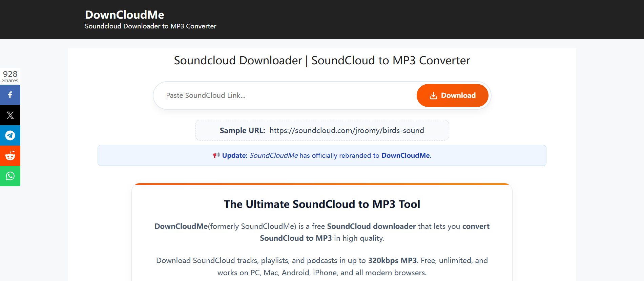This screenshot has height=281, width=644.
Task: Click the 928 Shares counter
Action: pyautogui.click(x=10, y=77)
